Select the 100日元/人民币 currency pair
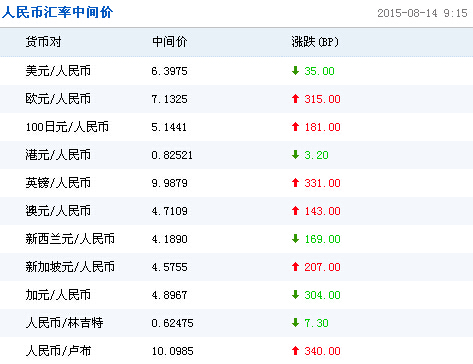 [67, 127]
